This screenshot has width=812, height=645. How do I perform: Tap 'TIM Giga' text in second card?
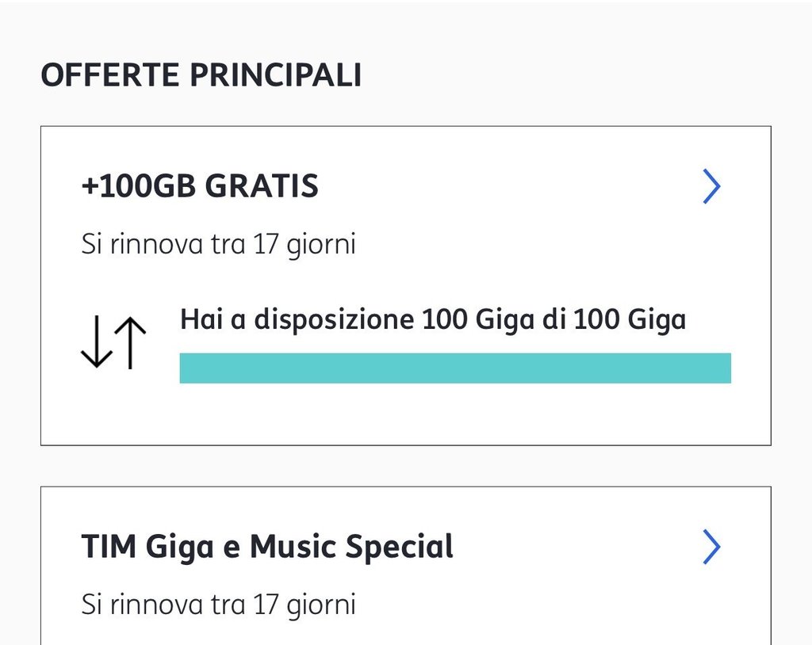(148, 548)
